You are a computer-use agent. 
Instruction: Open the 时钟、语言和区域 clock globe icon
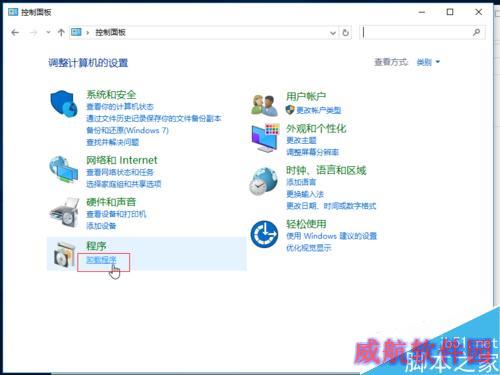(x=263, y=182)
